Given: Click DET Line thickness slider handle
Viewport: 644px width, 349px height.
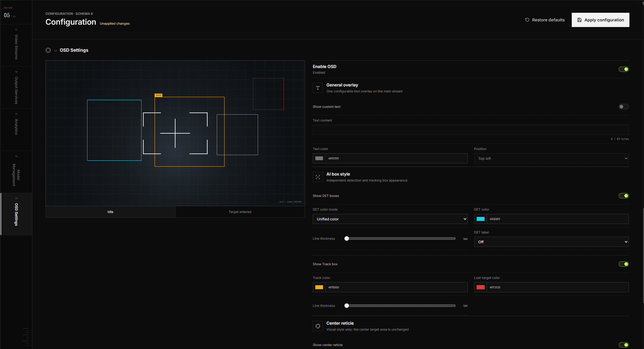Looking at the screenshot, I should 347,239.
